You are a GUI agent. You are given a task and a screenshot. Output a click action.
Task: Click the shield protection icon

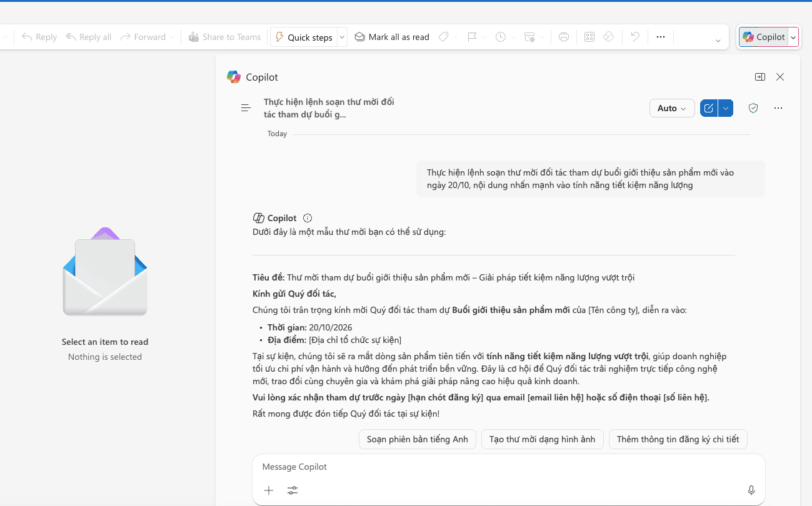753,108
